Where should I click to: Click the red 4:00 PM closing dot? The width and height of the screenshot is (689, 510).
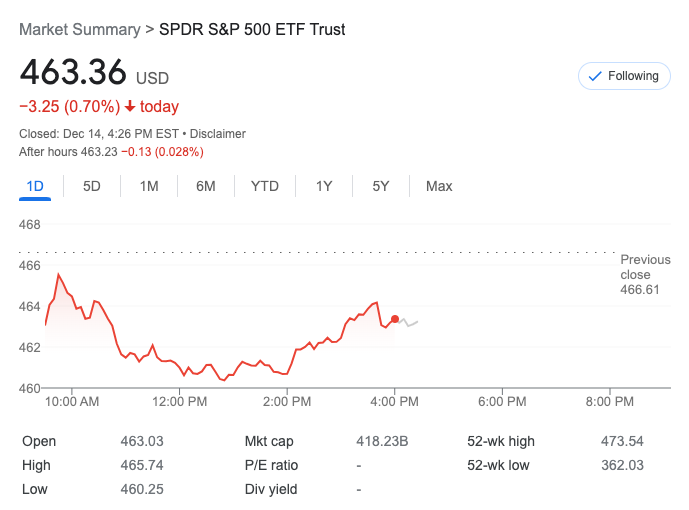(x=395, y=320)
